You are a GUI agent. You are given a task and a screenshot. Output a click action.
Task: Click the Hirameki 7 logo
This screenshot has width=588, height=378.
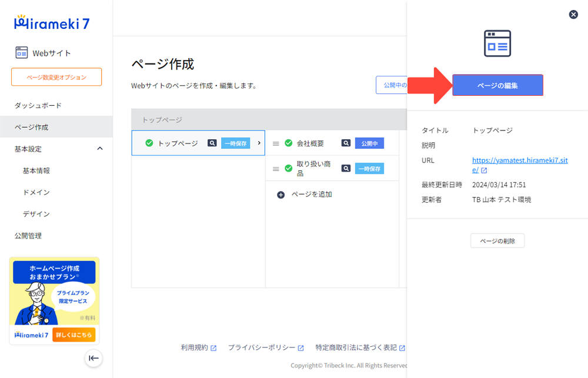pos(52,23)
